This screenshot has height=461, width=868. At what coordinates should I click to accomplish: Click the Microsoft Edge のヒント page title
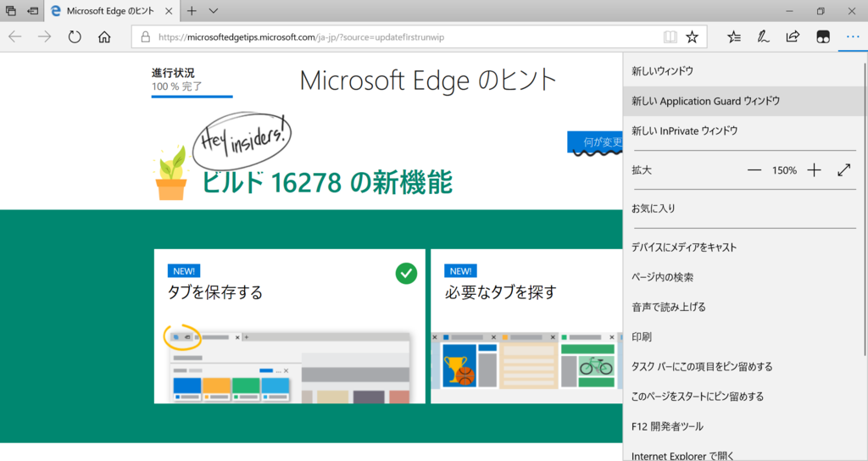coord(428,81)
